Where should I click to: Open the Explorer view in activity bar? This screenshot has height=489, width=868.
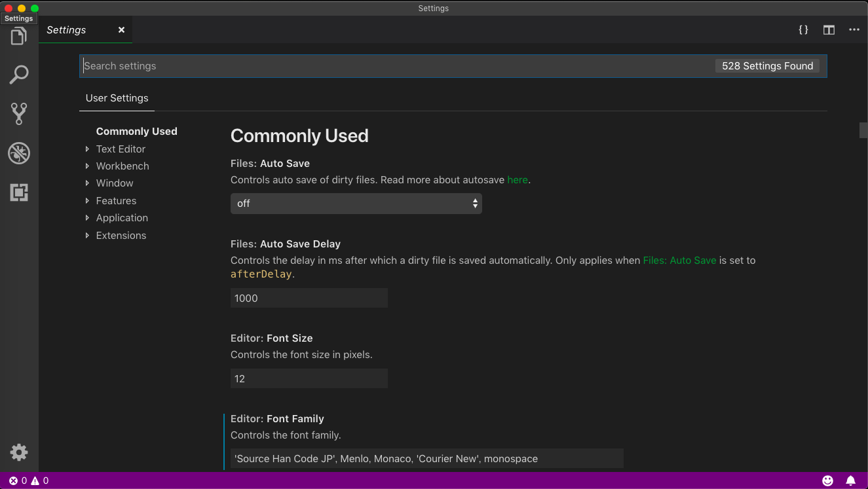coord(19,36)
